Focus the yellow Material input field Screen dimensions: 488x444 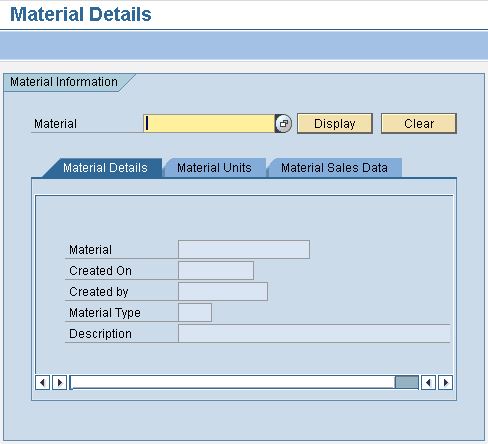209,124
